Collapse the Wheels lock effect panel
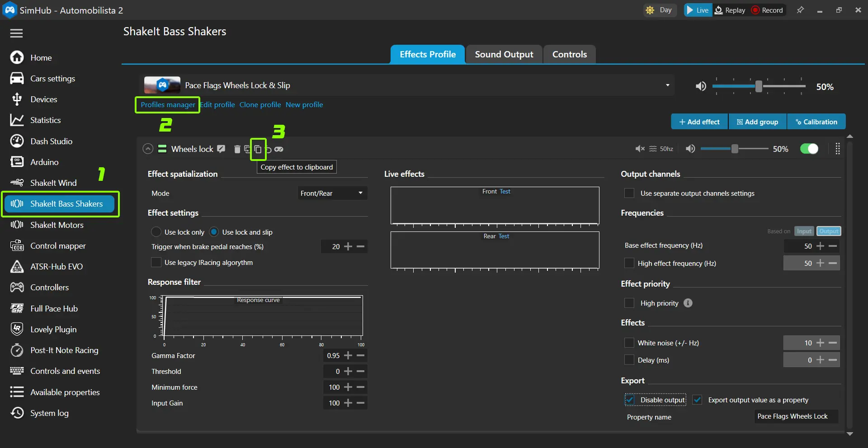Viewport: 868px width, 448px height. [148, 149]
